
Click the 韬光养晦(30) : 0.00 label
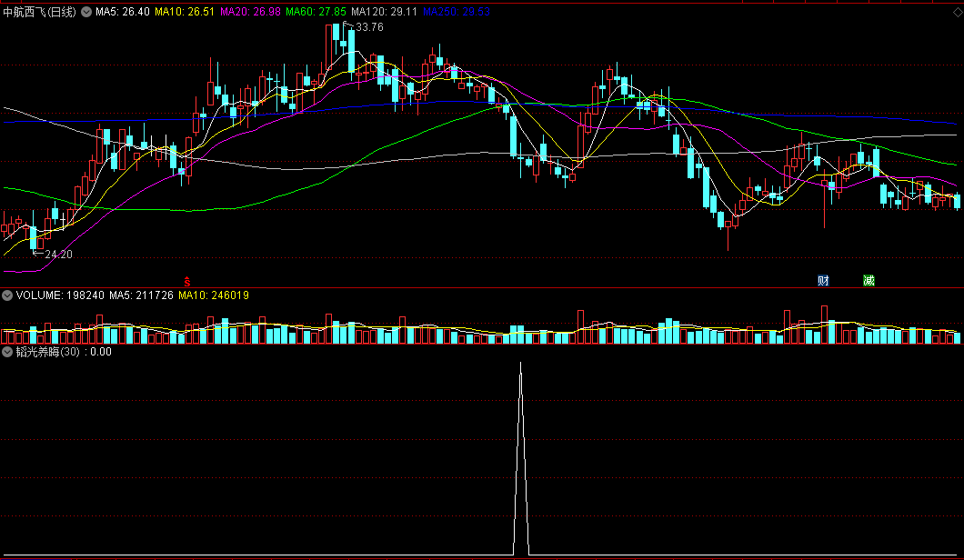64,352
